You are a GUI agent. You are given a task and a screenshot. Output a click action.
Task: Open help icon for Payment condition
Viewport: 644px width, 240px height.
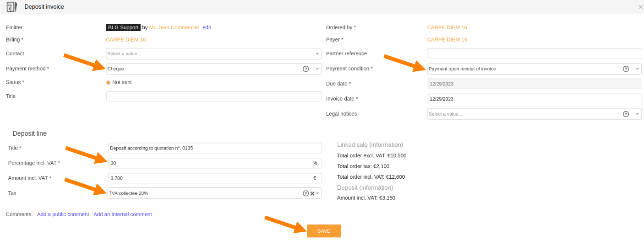(x=626, y=69)
